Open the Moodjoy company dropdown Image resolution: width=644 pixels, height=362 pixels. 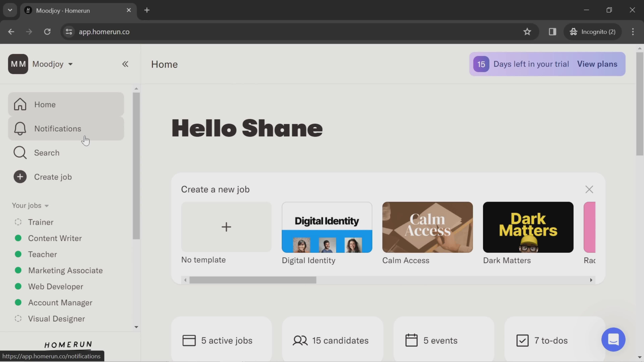click(53, 64)
